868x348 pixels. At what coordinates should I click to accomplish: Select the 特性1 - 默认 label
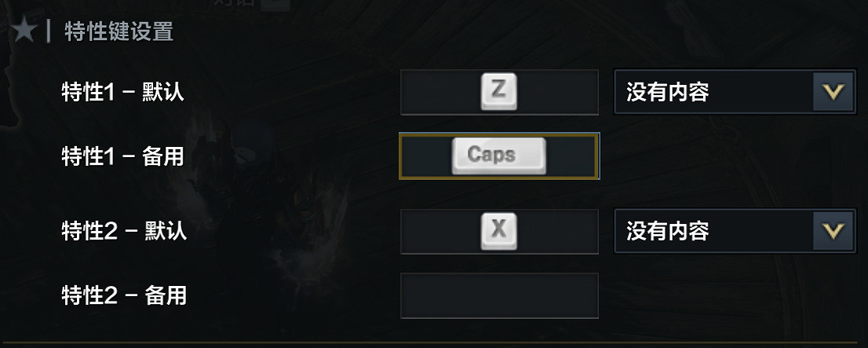tap(122, 93)
